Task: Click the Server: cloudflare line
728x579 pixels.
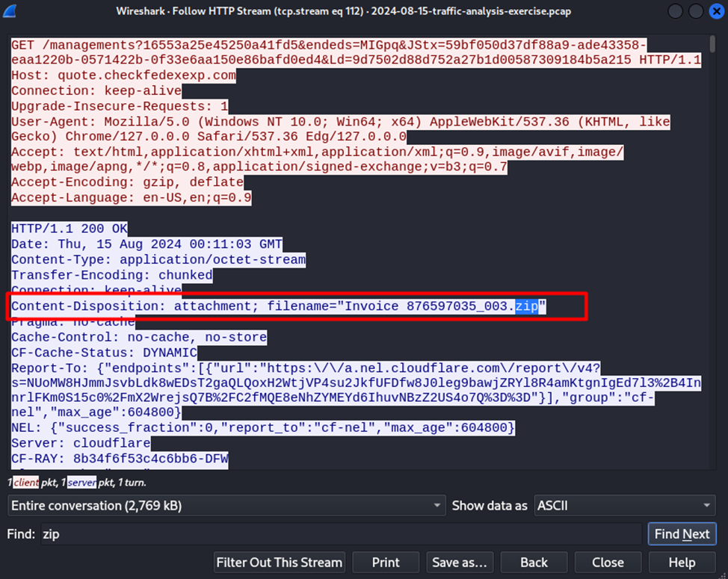Action: [81, 443]
